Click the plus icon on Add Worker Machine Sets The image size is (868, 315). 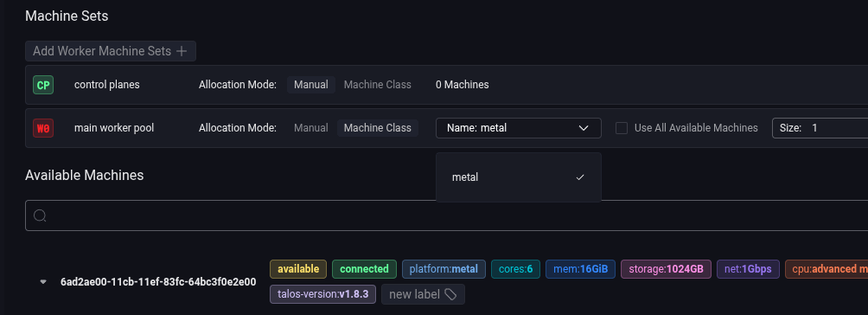(181, 51)
